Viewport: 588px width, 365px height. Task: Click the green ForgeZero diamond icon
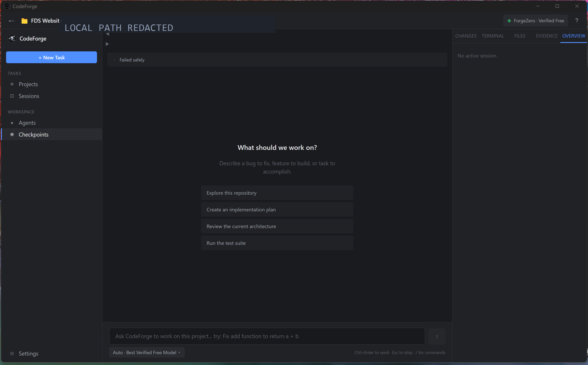click(509, 21)
